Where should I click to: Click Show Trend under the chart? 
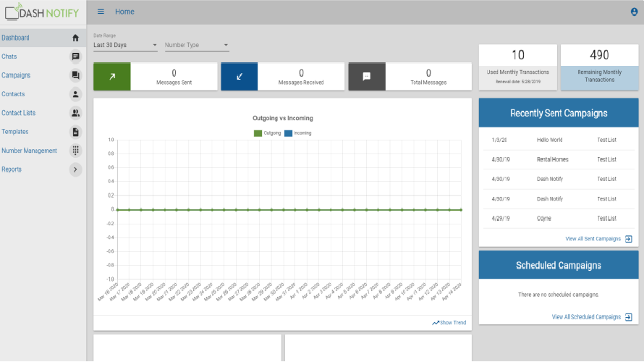449,322
